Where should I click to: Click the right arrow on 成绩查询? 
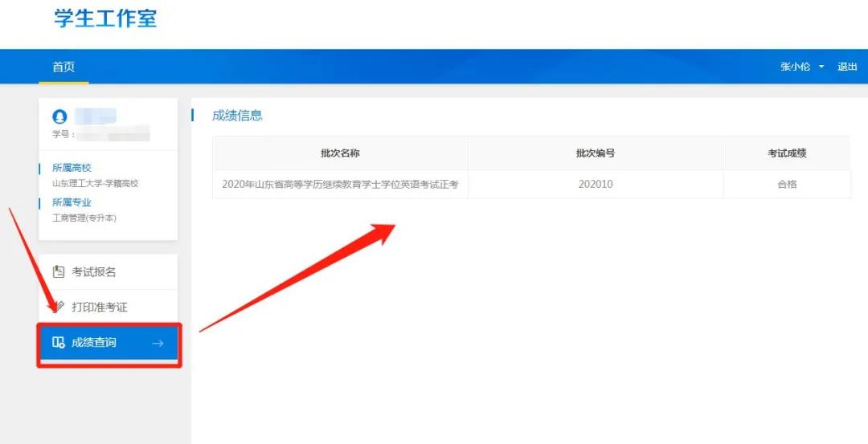tap(158, 343)
